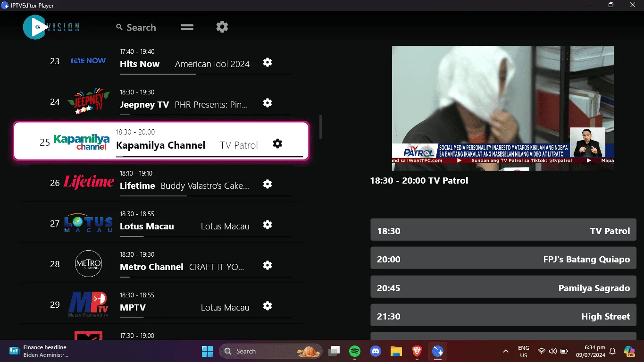The width and height of the screenshot is (644, 362).
Task: Open the Windows Start menu
Action: [207, 351]
